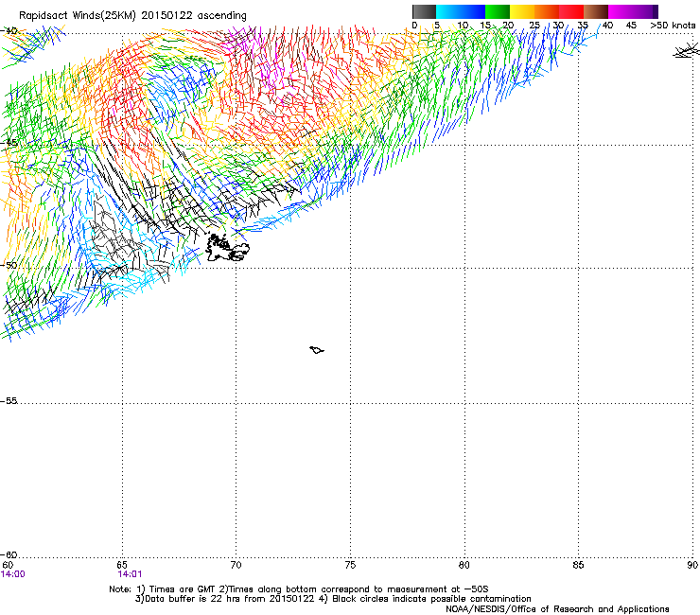
Task: Click the orange 25-30 knots legend swatch
Action: point(547,11)
